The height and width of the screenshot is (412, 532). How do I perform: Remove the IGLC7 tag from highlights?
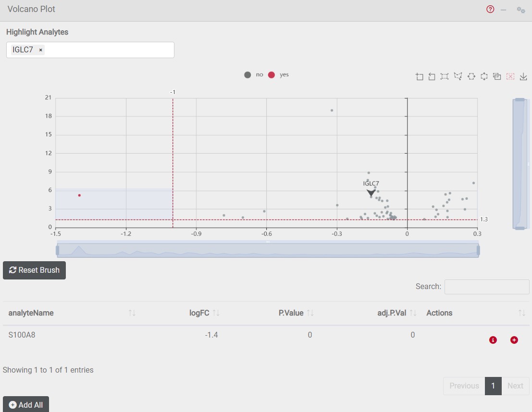41,50
